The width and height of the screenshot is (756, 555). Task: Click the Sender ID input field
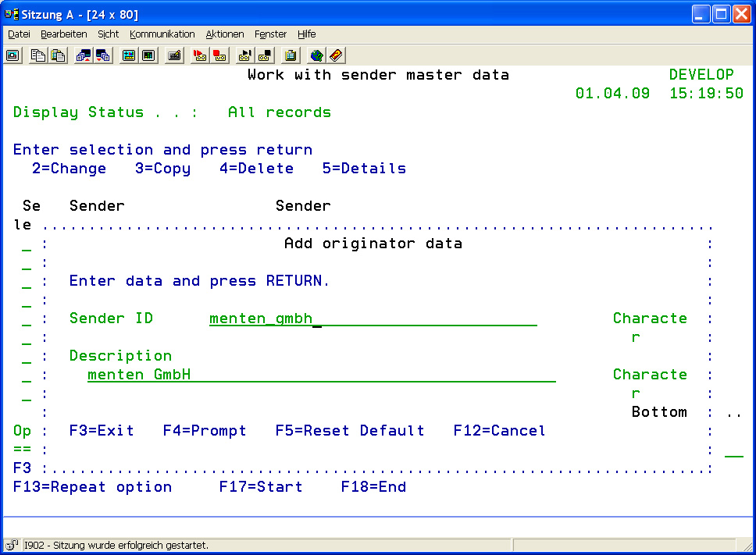click(373, 318)
